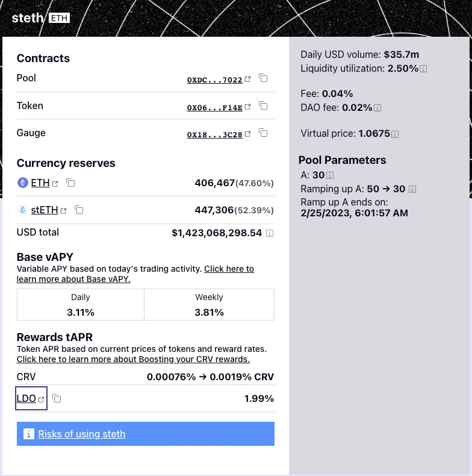Copy the Pool contract address

[263, 78]
